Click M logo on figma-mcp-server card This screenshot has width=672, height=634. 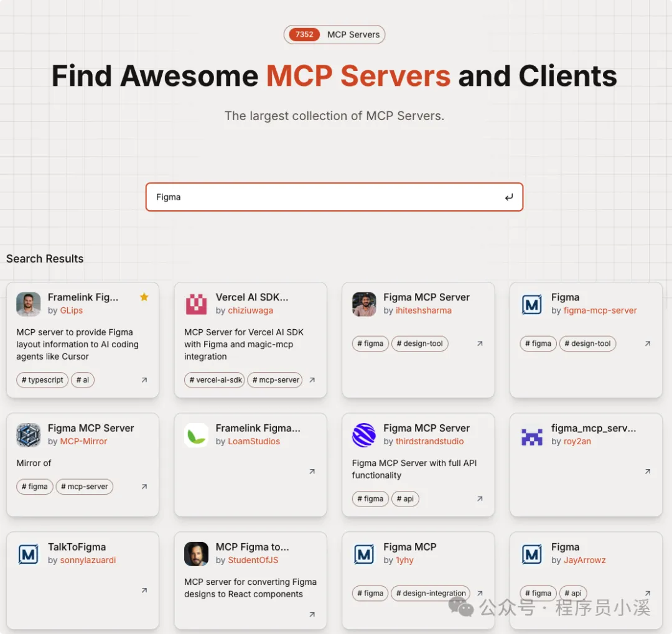coord(532,305)
